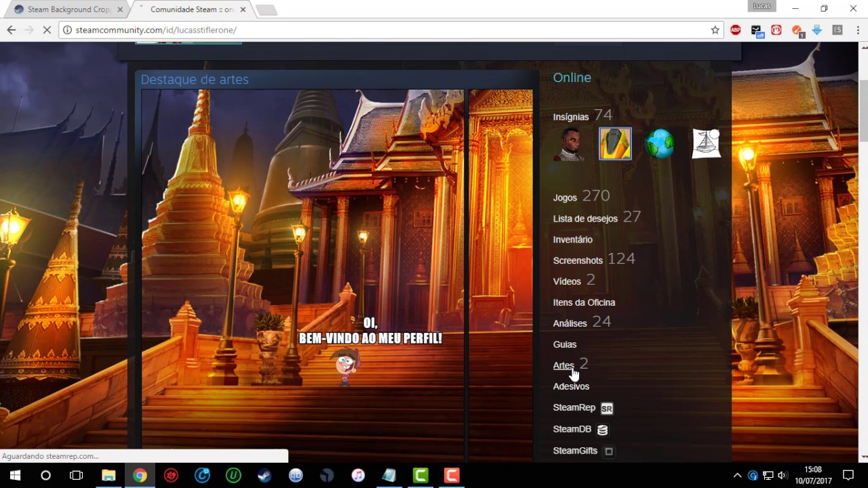Viewport: 868px width, 488px height.
Task: Click the SteamGifts square icon
Action: click(609, 451)
